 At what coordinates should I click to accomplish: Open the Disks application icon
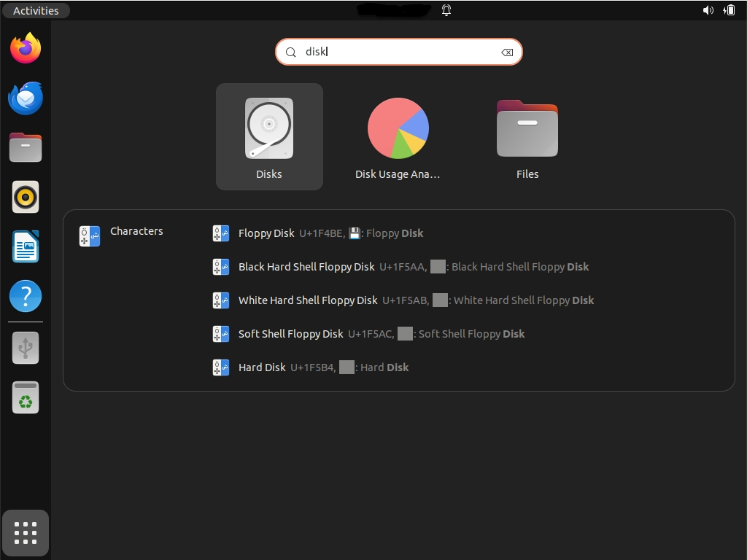pyautogui.click(x=269, y=136)
